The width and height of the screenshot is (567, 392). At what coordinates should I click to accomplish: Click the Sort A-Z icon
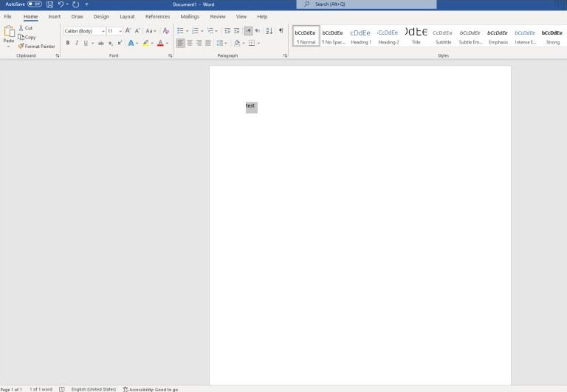[x=269, y=31]
